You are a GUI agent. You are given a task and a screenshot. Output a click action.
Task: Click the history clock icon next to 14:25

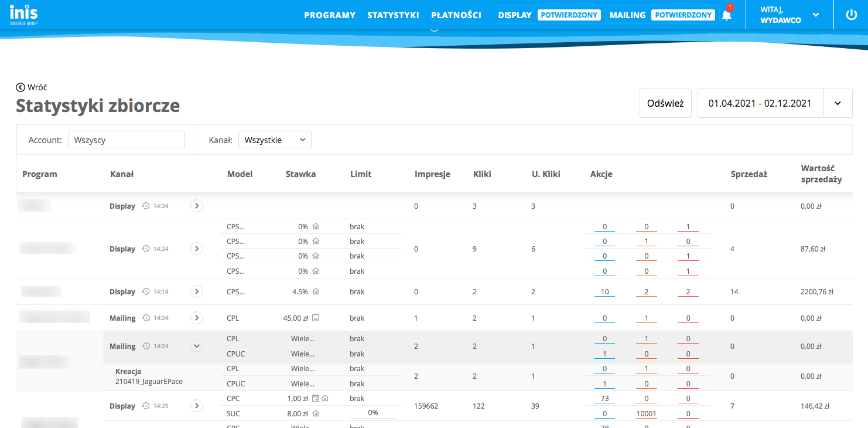tap(146, 406)
